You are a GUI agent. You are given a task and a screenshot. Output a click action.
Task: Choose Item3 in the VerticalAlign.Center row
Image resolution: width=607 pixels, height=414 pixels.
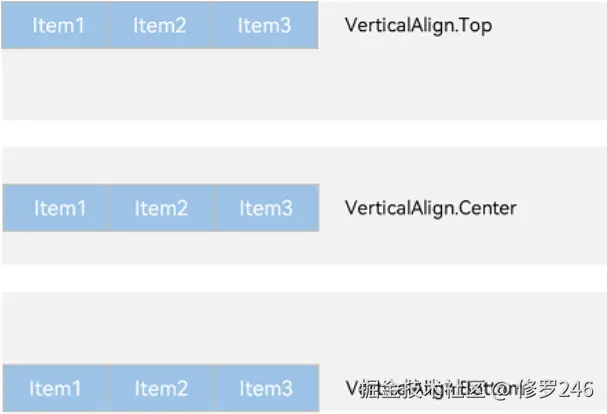point(266,208)
